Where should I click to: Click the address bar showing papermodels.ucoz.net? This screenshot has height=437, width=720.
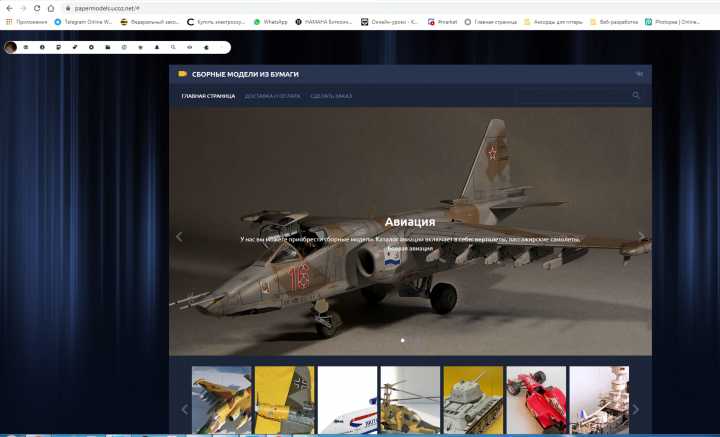pyautogui.click(x=390, y=8)
